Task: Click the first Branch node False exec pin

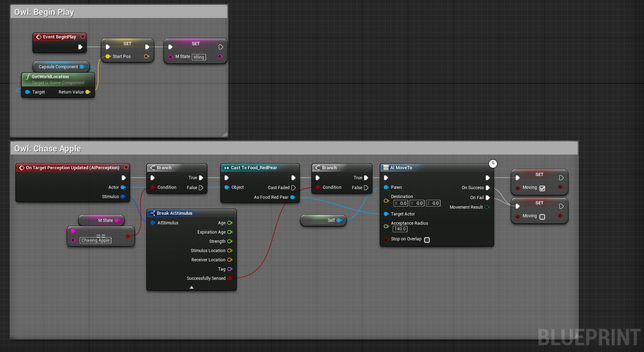Action: [201, 187]
